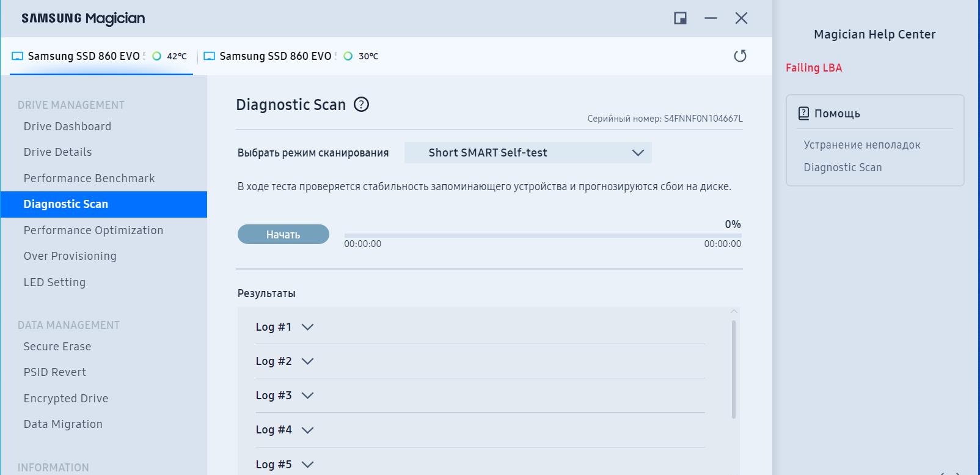Viewport: 980px width, 475px height.
Task: Click the Diagnostic Scan help question-mark icon
Action: point(362,105)
